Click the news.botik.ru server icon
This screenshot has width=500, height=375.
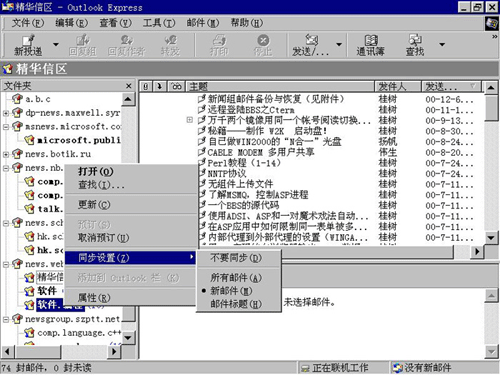17,154
